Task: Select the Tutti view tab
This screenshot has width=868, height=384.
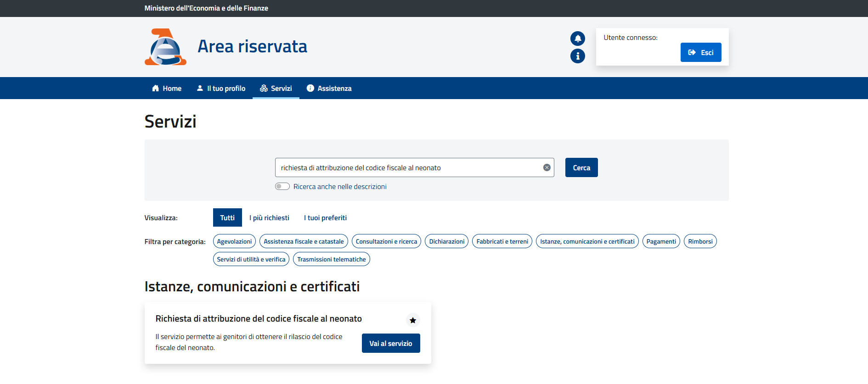Action: pos(227,217)
